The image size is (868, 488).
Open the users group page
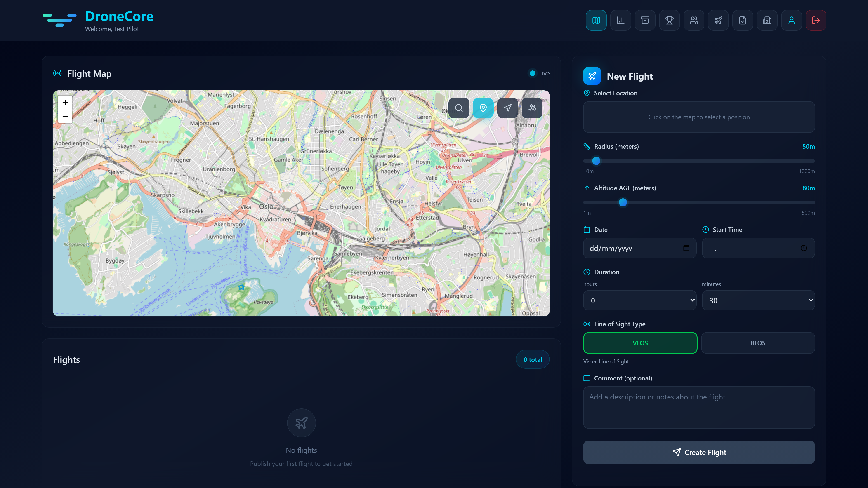(694, 20)
